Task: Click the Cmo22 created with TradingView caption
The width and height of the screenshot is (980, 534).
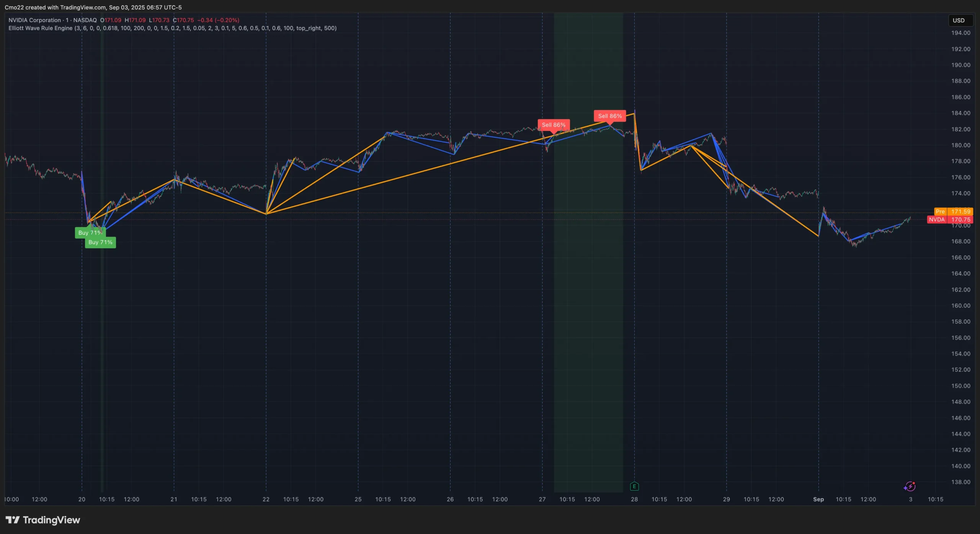Action: (93, 7)
